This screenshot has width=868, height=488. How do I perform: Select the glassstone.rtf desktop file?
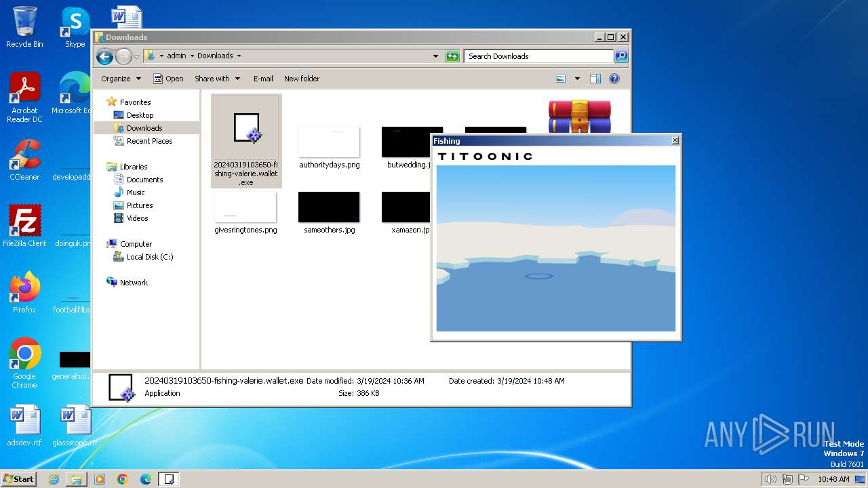click(75, 426)
